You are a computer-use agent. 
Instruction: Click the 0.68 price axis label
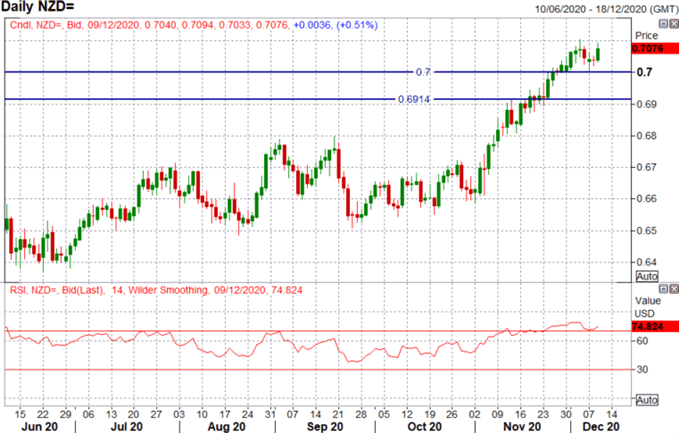647,136
